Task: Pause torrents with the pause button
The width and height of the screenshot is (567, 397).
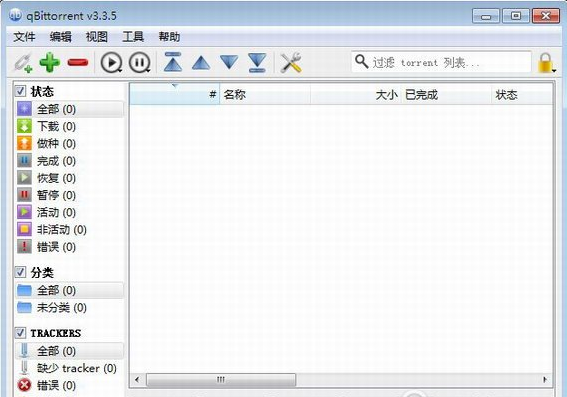Action: point(140,63)
